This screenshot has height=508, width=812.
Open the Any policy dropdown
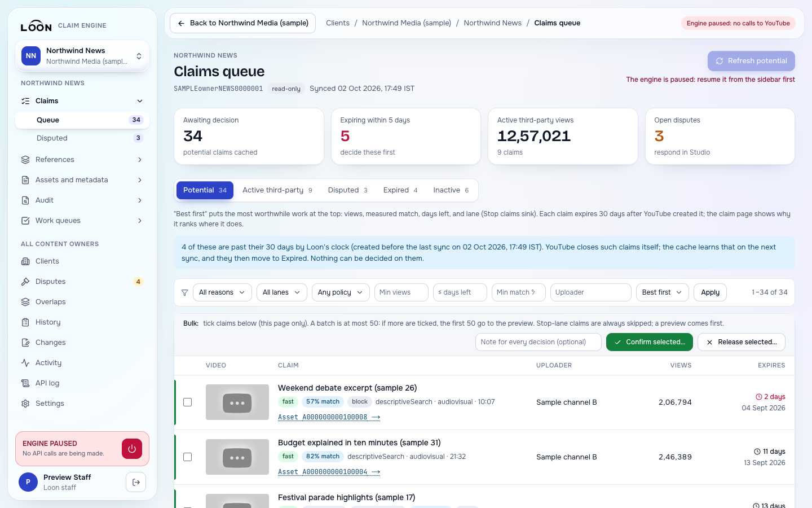(341, 292)
